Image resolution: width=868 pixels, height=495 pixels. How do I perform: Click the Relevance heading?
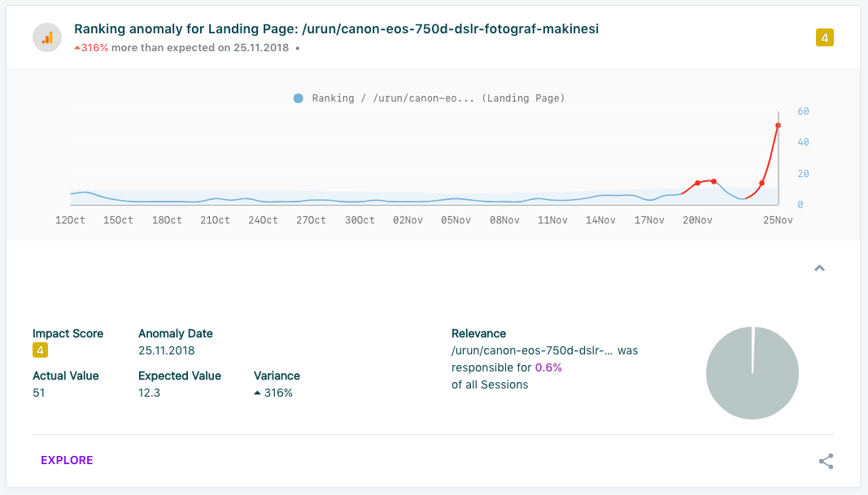tap(479, 333)
